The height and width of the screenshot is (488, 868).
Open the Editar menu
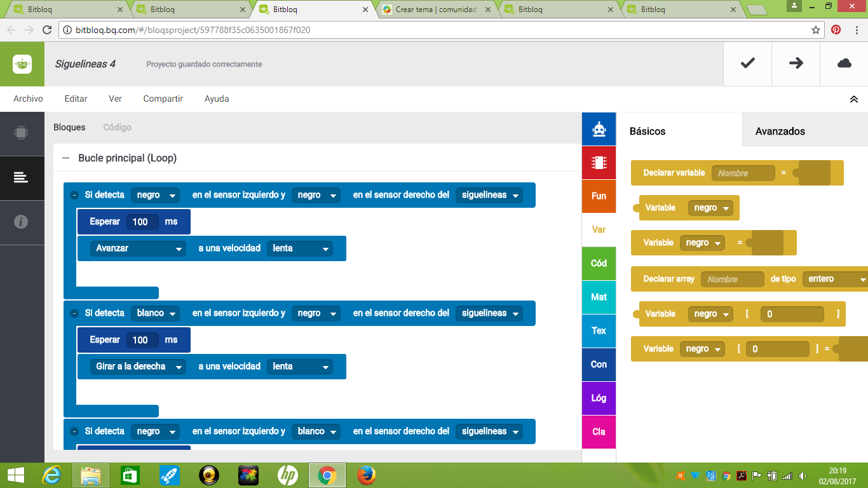[76, 98]
